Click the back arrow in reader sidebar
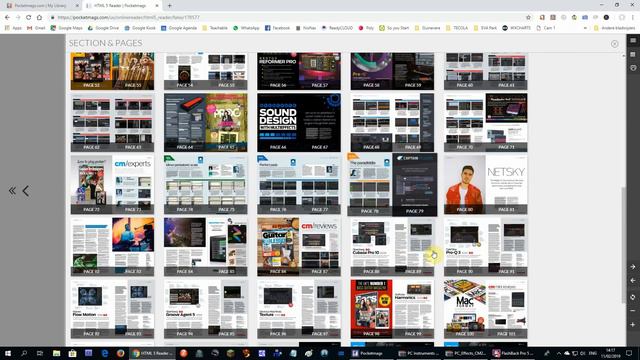Screen dimensions: 640x360 633,280
